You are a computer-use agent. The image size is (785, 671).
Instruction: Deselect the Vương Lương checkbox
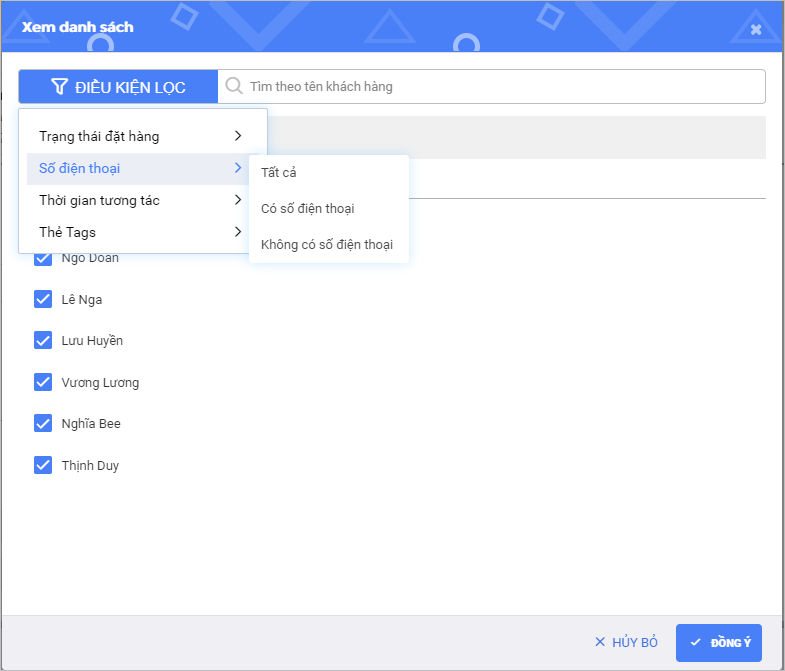pos(43,382)
